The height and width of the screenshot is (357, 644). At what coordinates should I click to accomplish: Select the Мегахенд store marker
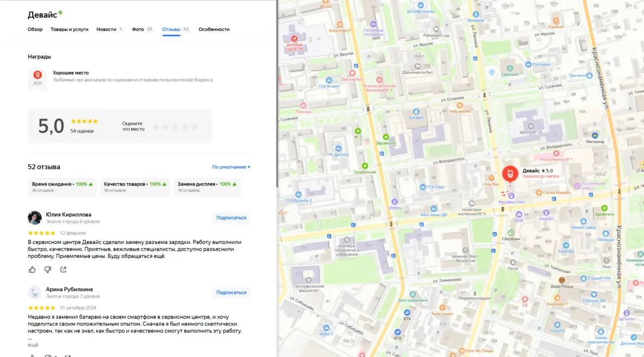(595, 136)
